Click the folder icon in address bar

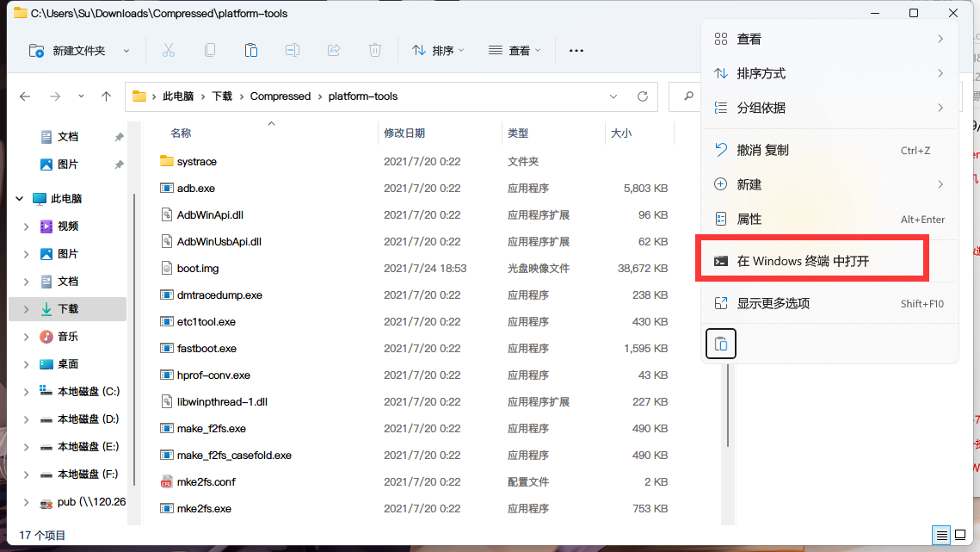(139, 96)
